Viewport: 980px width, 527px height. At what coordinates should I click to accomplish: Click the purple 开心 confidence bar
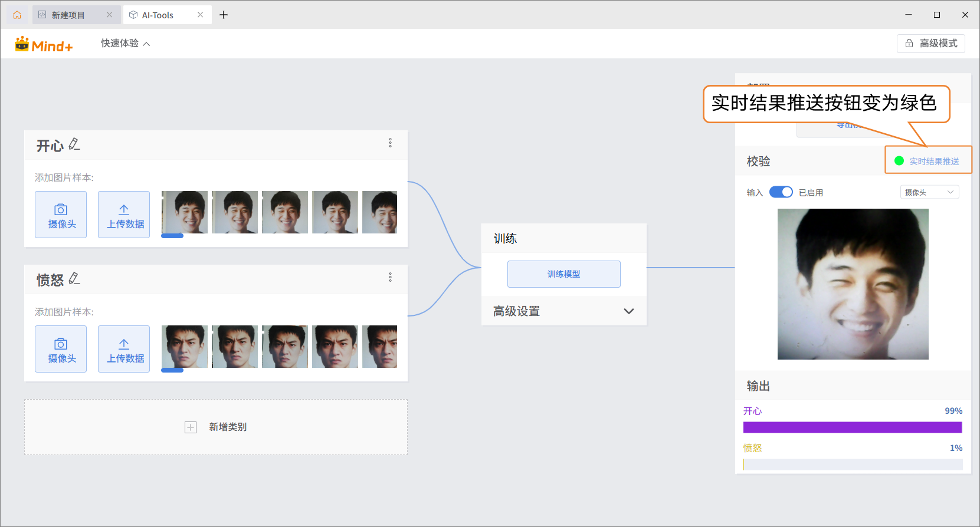[852, 427]
